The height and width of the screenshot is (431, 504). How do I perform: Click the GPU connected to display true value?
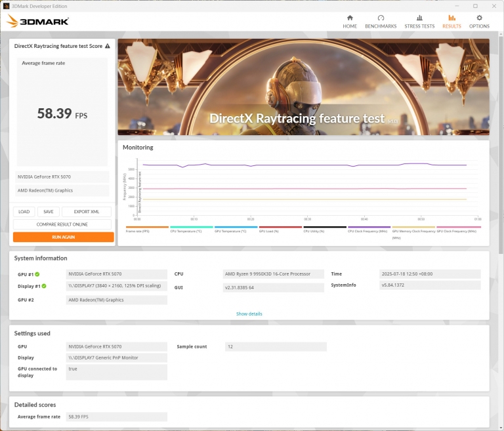tap(117, 372)
